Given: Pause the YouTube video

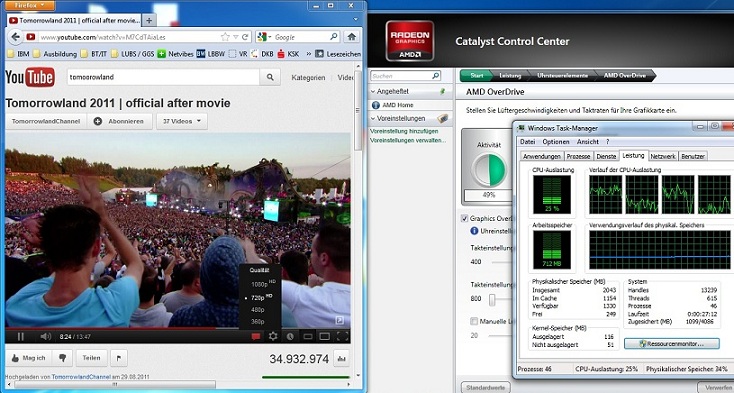Looking at the screenshot, I should (21, 336).
